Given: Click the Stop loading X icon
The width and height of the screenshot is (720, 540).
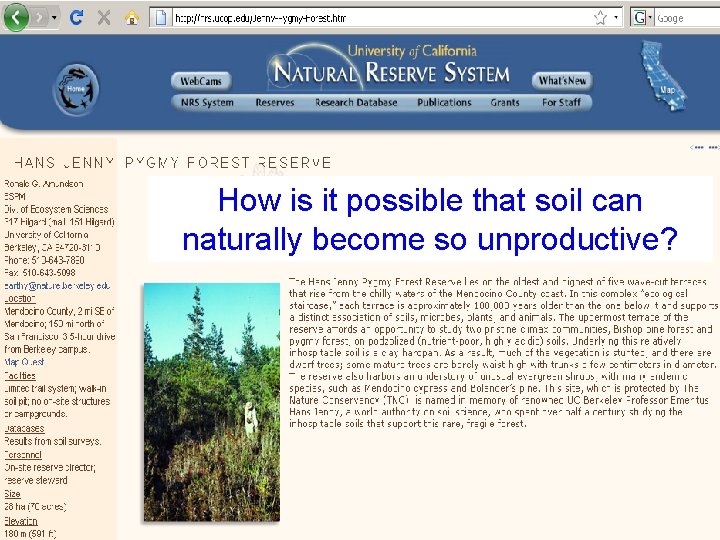Looking at the screenshot, I should [104, 18].
